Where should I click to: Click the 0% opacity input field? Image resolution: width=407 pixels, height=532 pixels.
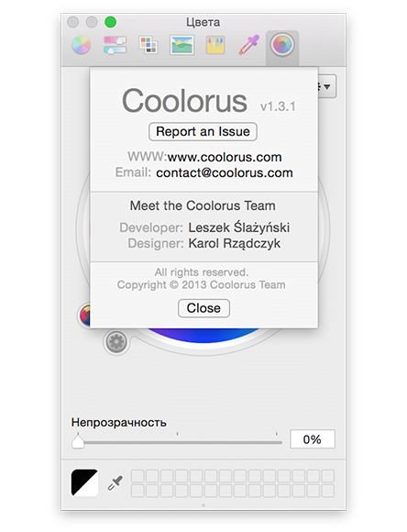[x=313, y=439]
